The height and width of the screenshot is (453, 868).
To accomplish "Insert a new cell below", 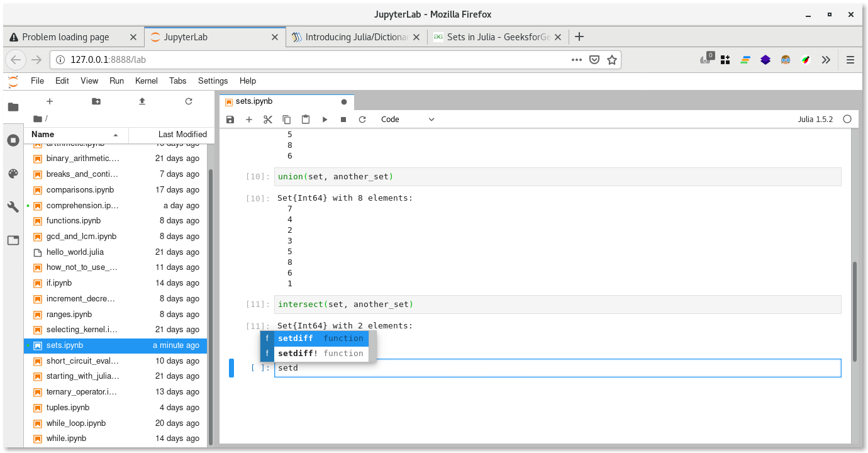I will pyautogui.click(x=248, y=119).
